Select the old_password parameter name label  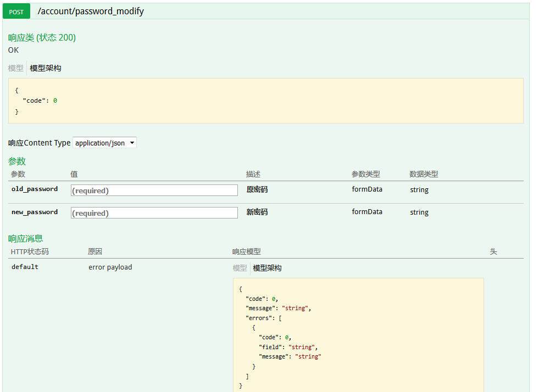click(x=35, y=189)
